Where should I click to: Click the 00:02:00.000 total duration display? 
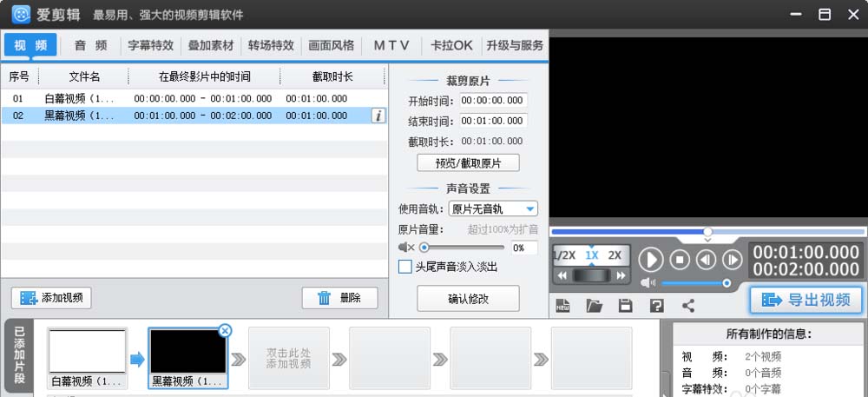point(806,269)
